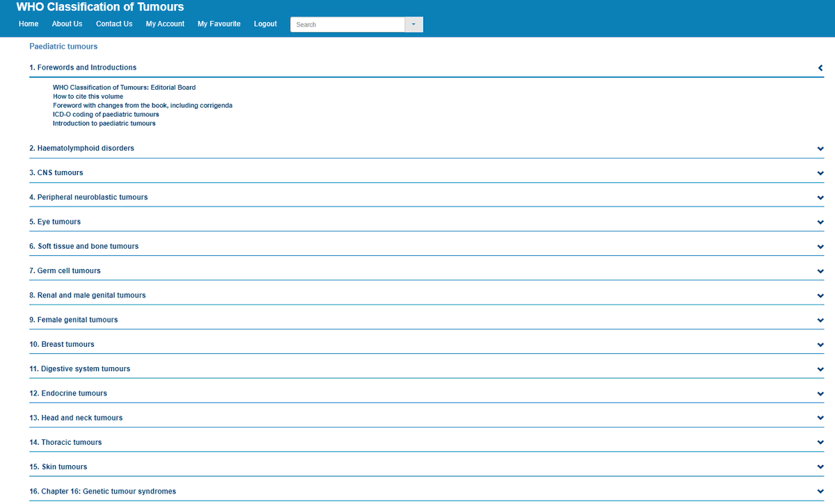The width and height of the screenshot is (835, 504).
Task: Select 3. CNS tumours section title
Action: pos(56,172)
